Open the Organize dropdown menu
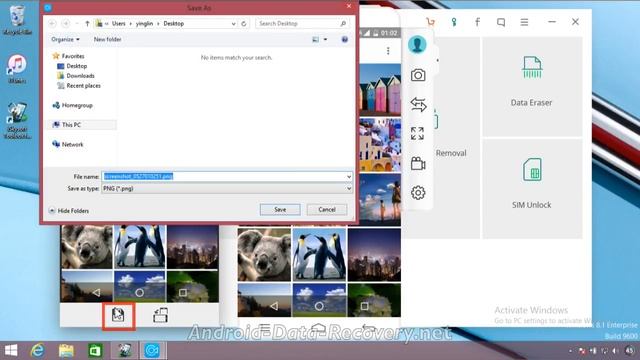The height and width of the screenshot is (360, 640). 65,39
